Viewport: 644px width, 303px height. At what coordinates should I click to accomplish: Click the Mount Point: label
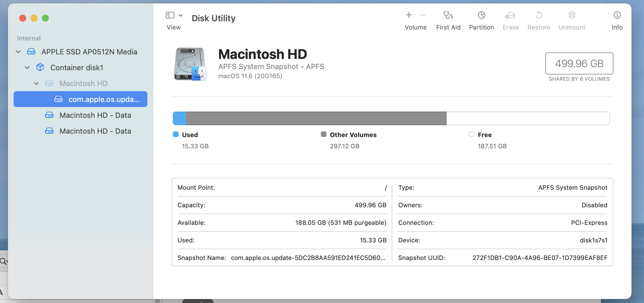(196, 187)
